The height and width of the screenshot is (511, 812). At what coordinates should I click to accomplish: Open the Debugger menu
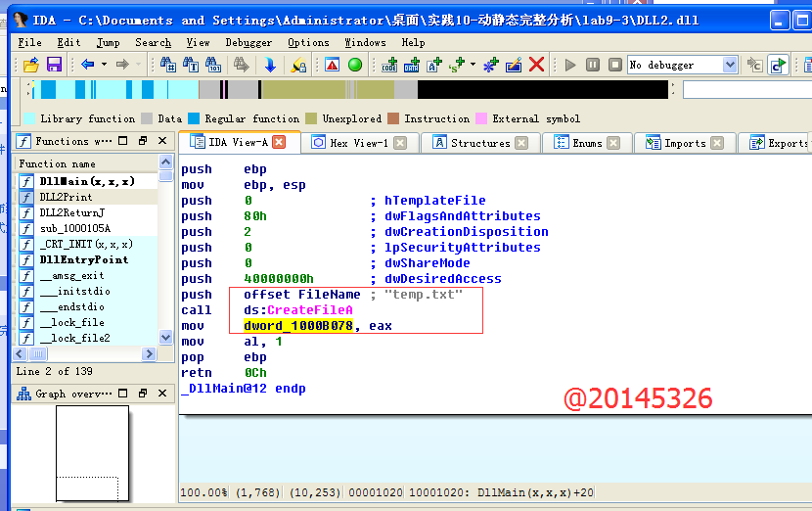pos(248,42)
